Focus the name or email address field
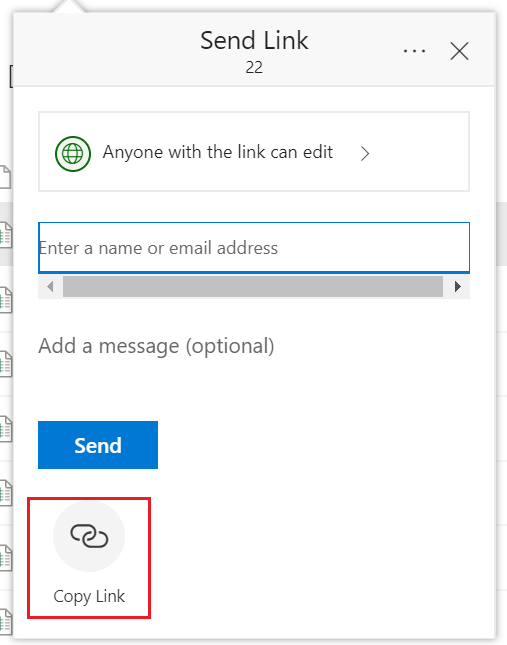The image size is (507, 645). [x=254, y=248]
